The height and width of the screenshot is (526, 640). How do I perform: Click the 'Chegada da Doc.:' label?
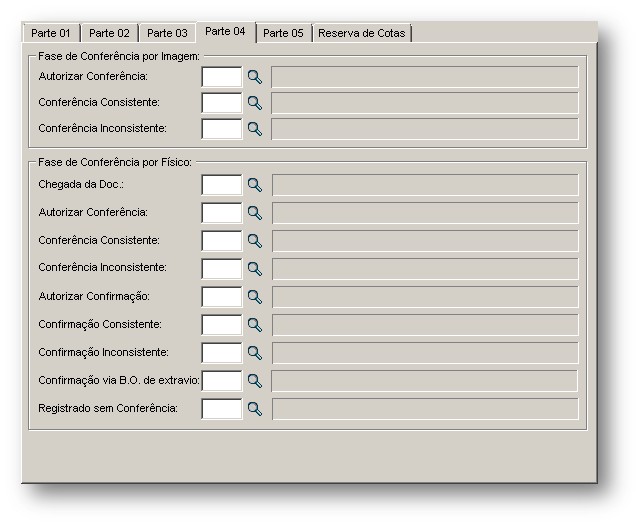pyautogui.click(x=81, y=184)
